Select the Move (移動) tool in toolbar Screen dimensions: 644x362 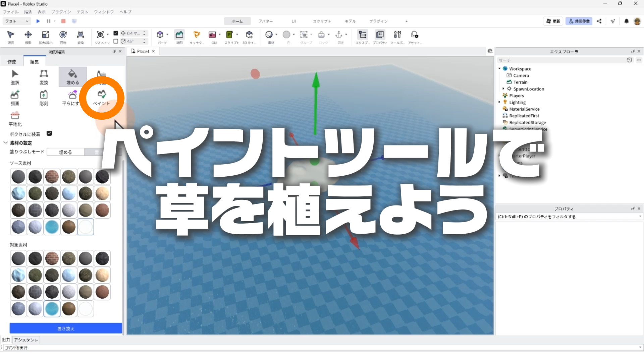[x=28, y=35]
